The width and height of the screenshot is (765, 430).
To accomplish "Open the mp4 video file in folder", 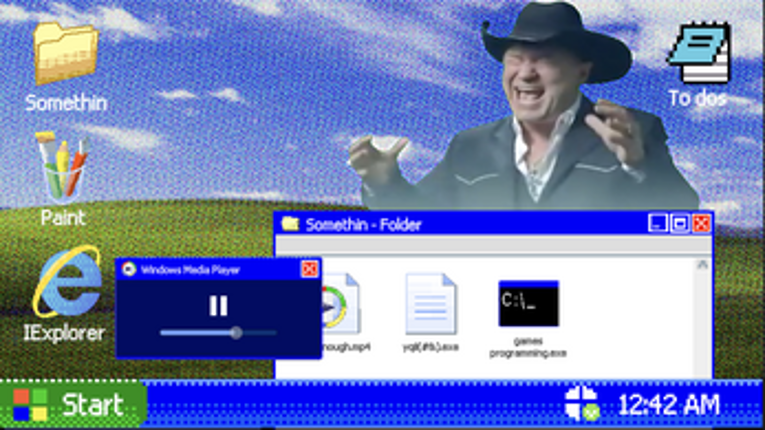I will point(341,304).
